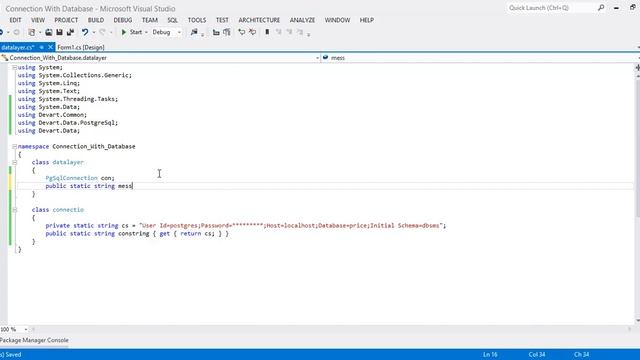The width and height of the screenshot is (640, 360).
Task: Undo the last edit via the toolbar
Action: (x=84, y=32)
